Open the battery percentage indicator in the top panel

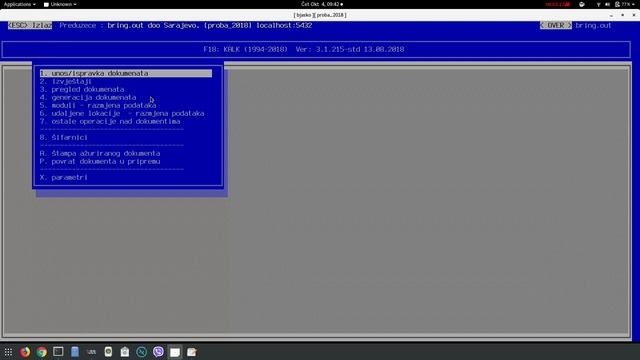point(624,4)
